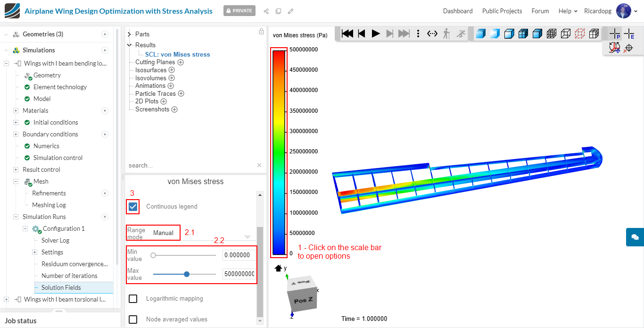Open the vertical three-dot animation options
Viewport: 644px width, 328px height.
click(418, 34)
